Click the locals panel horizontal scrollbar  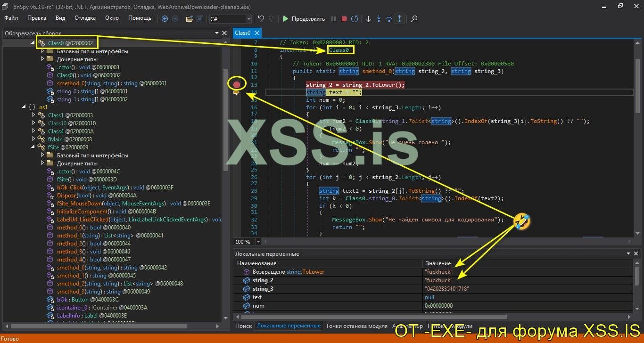click(373, 317)
